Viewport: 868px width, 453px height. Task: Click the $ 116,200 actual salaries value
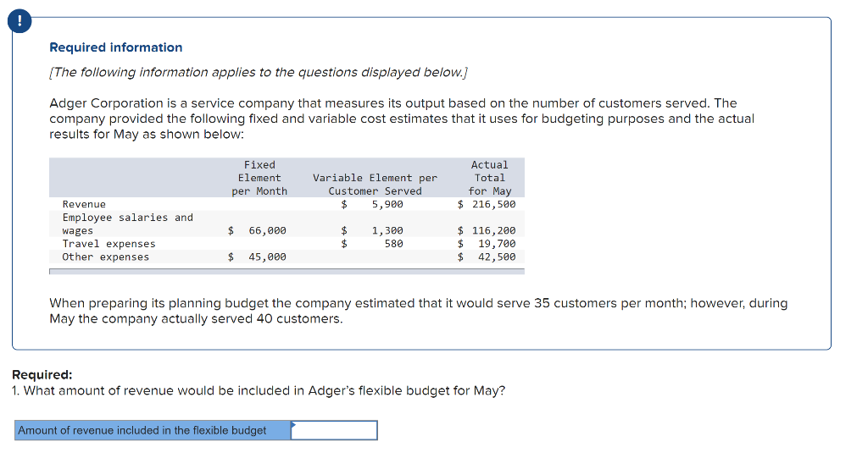(487, 230)
